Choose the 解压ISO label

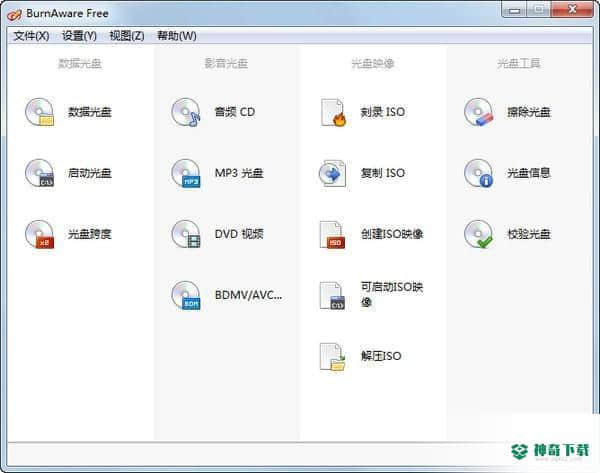click(381, 356)
